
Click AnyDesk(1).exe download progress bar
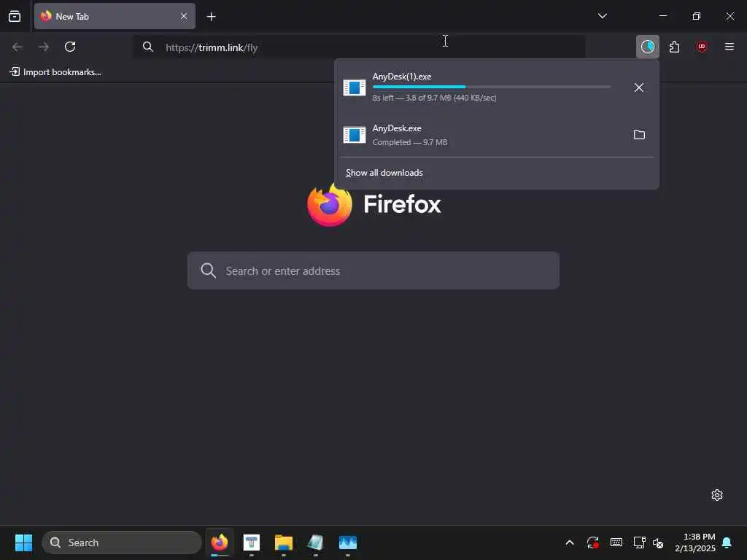(x=492, y=87)
